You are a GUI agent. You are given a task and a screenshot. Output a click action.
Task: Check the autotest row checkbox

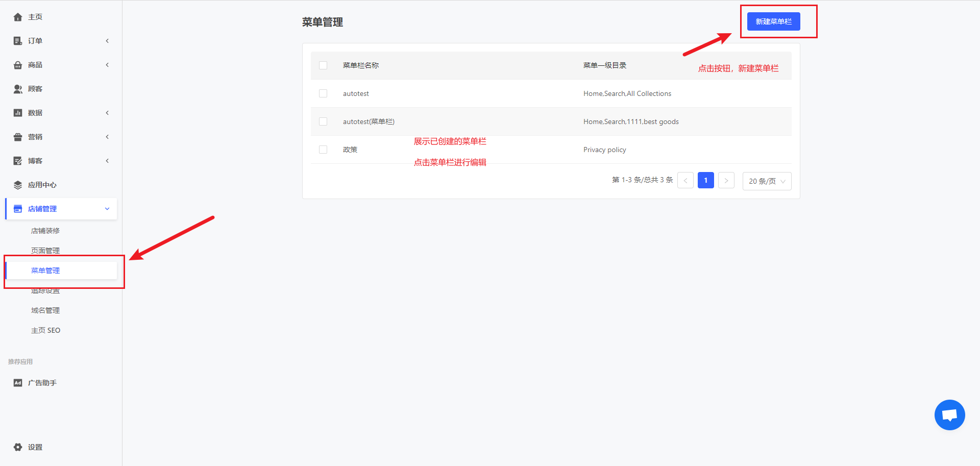click(323, 93)
